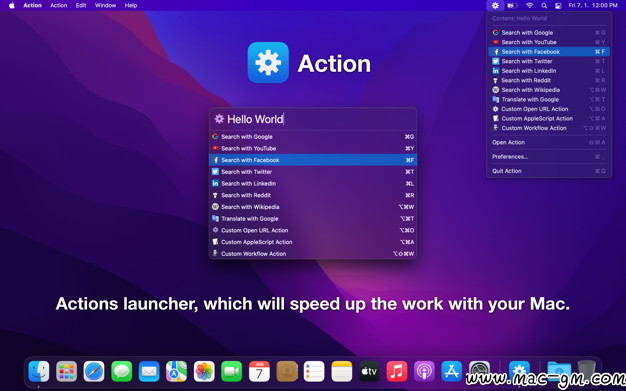Click the date and time clock
Image resolution: width=626 pixels, height=391 pixels.
click(x=593, y=6)
